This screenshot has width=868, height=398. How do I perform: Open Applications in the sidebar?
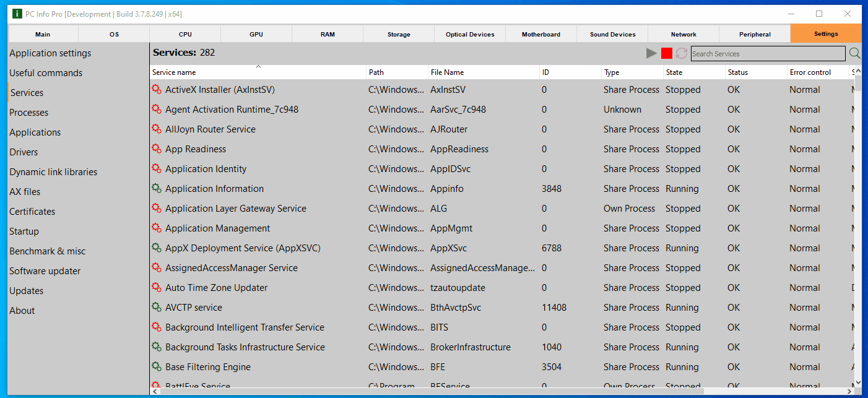pyautogui.click(x=35, y=132)
